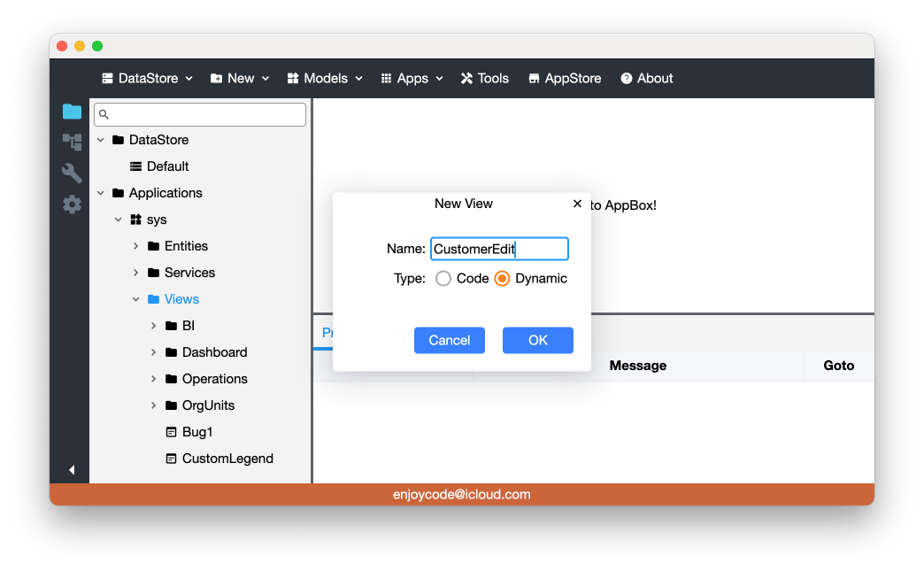Image resolution: width=924 pixels, height=571 pixels.
Task: Open the About menu item
Action: [x=646, y=79]
